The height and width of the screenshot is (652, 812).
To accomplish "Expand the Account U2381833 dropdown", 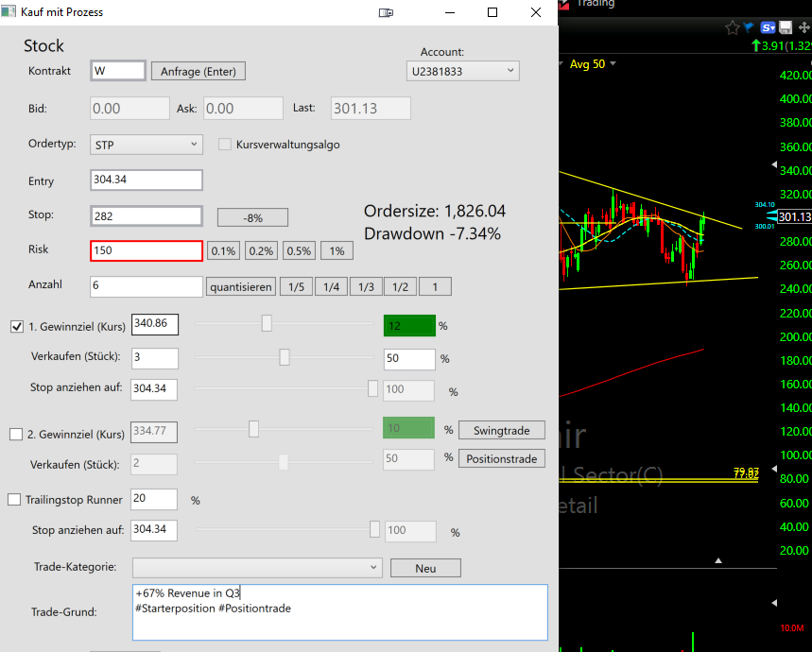I will [462, 72].
